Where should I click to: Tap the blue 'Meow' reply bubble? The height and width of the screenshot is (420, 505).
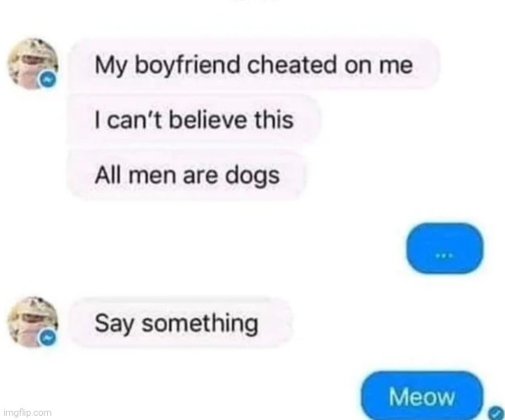click(x=422, y=396)
